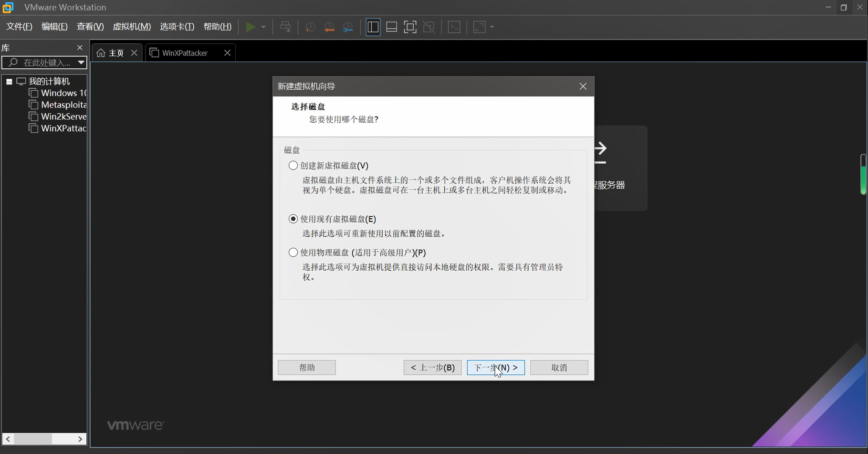Click the Revert to Snapshot icon

(x=329, y=27)
